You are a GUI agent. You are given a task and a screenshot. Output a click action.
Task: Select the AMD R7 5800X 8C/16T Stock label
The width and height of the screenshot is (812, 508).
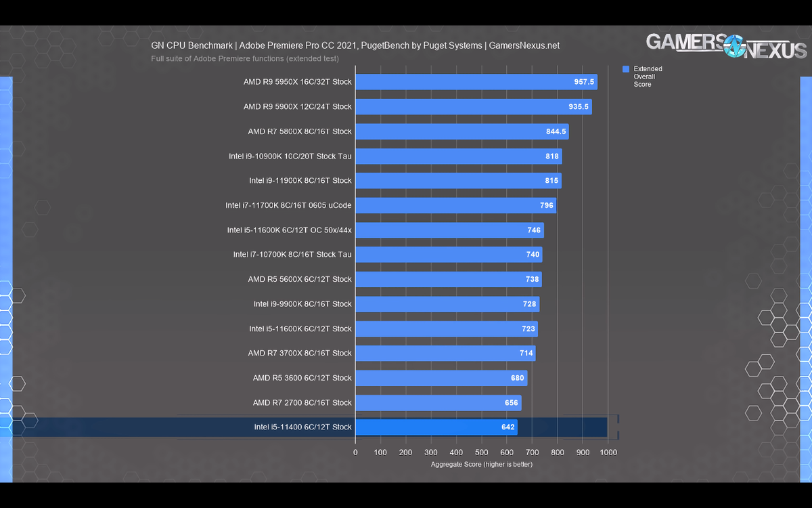pos(300,131)
